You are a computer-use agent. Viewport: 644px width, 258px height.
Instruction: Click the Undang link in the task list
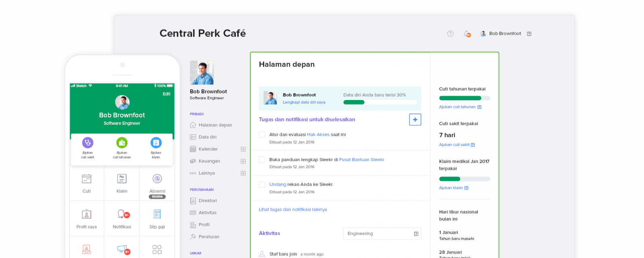278,185
